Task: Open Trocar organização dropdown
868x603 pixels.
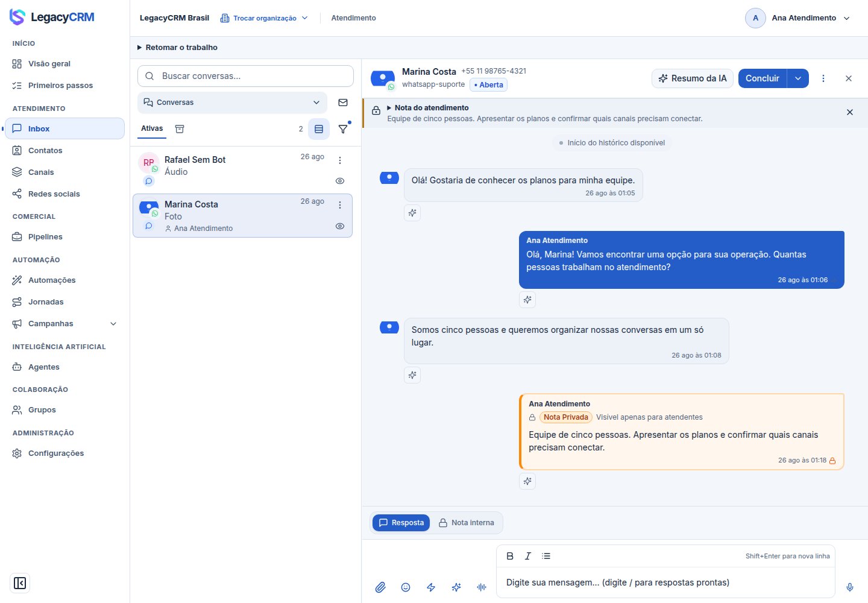Action: point(264,18)
